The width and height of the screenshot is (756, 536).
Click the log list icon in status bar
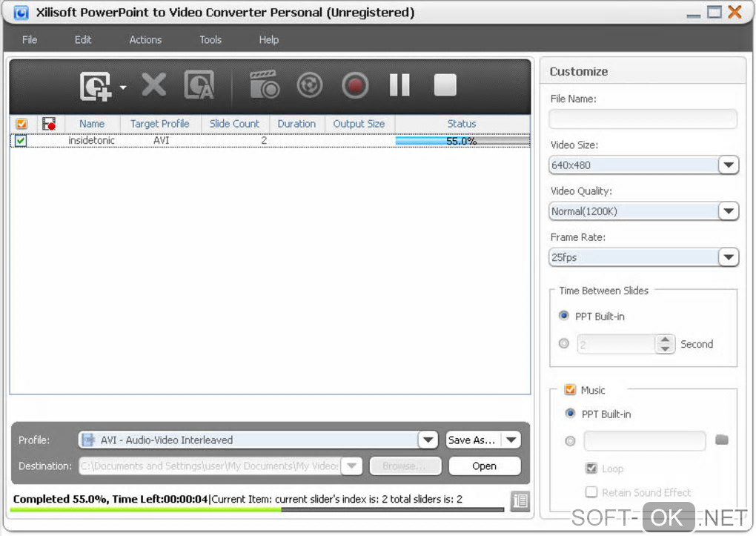click(x=520, y=500)
